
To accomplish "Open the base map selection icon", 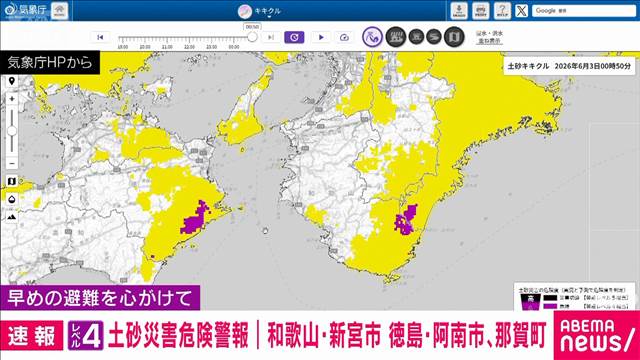I will [12, 181].
